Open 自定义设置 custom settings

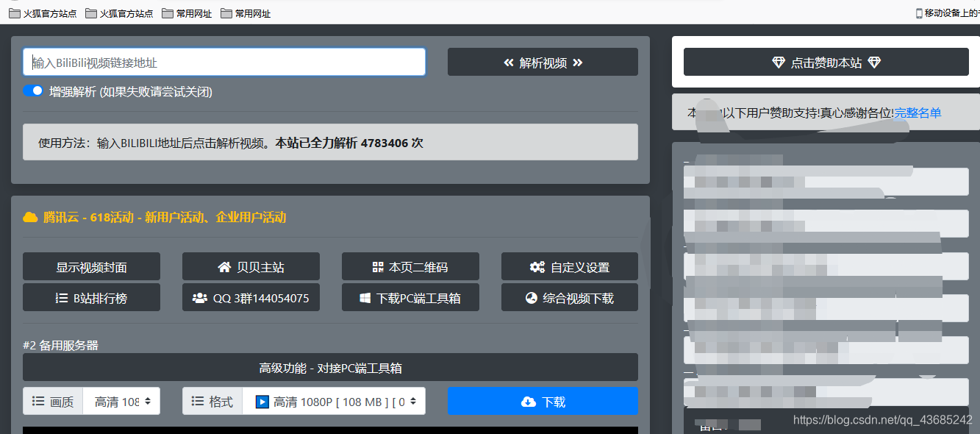point(570,266)
